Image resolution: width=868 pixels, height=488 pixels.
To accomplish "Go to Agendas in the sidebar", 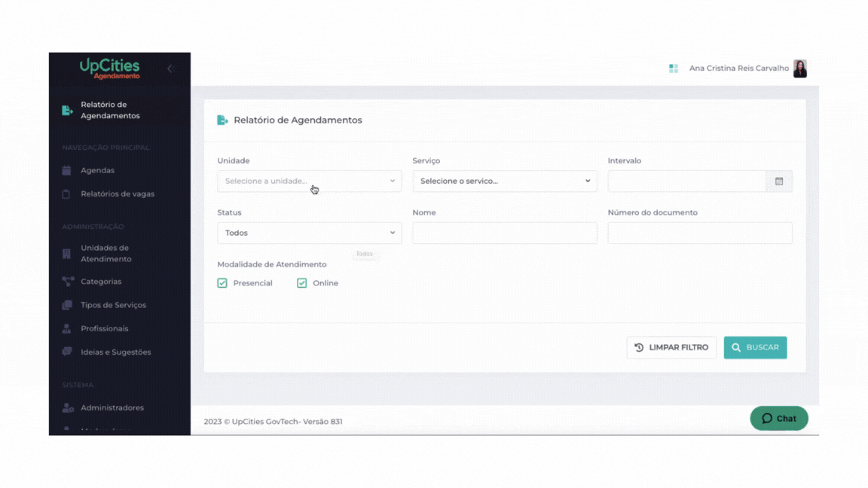I will click(97, 170).
